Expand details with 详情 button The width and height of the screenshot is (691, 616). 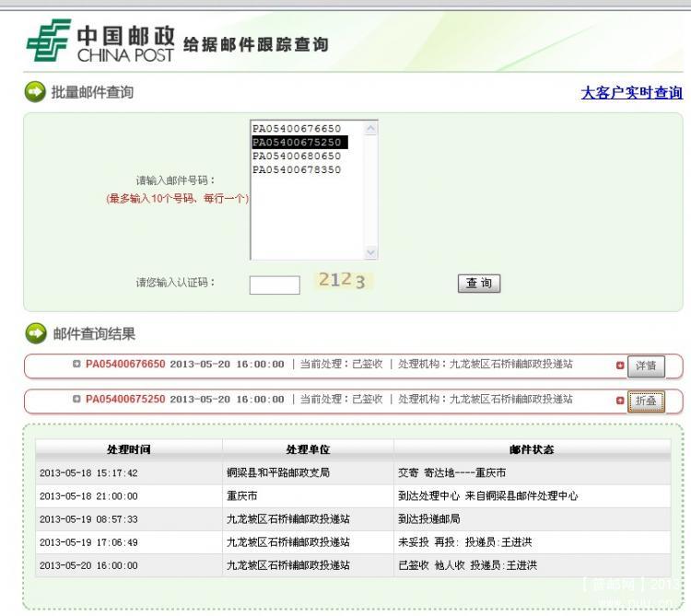(x=646, y=366)
